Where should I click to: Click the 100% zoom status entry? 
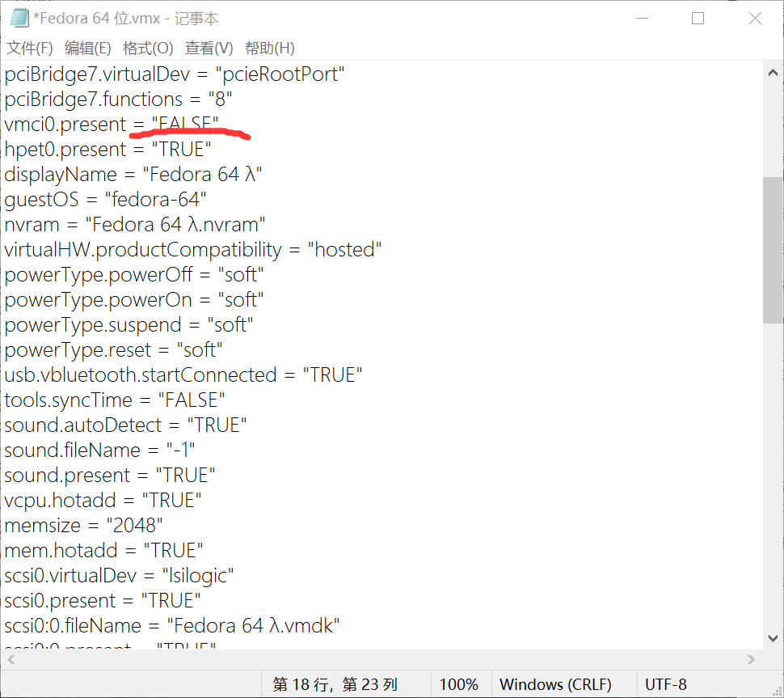(459, 684)
